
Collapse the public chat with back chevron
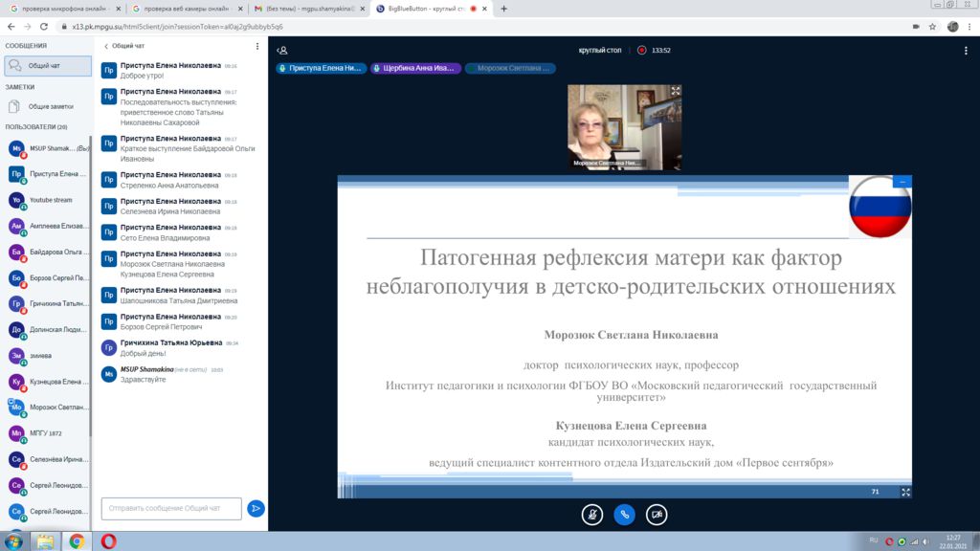106,45
